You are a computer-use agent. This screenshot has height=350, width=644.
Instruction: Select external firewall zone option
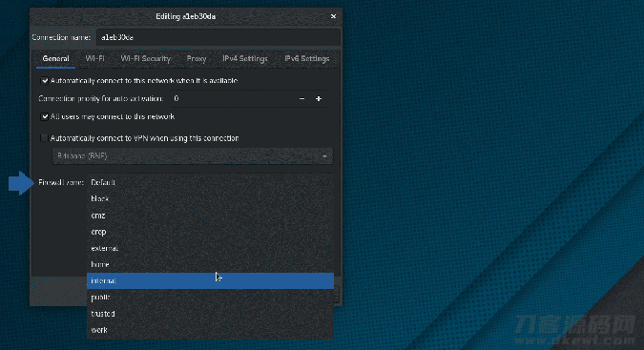[x=210, y=248]
